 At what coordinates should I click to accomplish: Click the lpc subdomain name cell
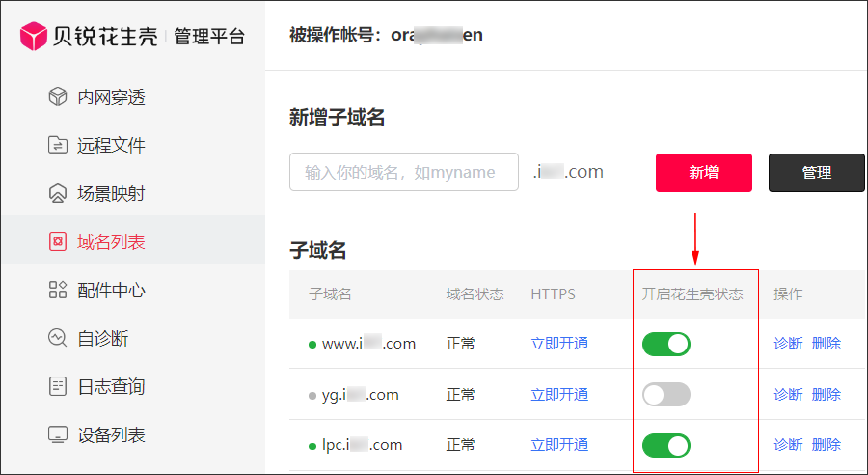362,445
